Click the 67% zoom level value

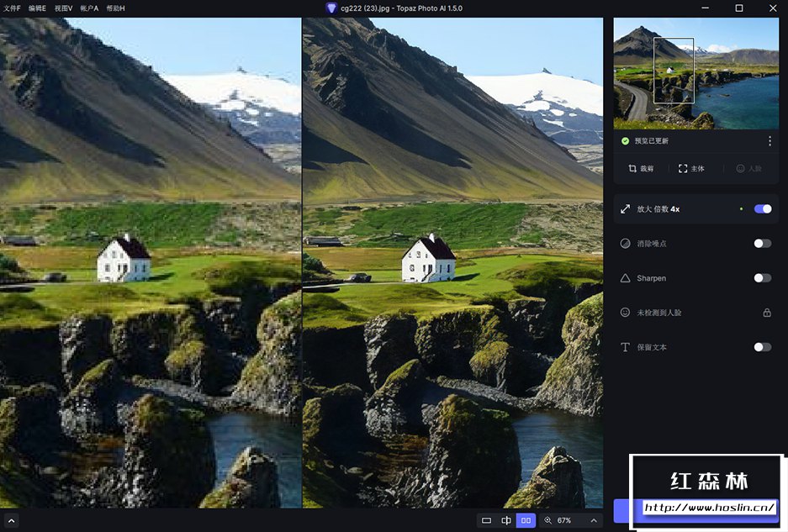tap(563, 520)
